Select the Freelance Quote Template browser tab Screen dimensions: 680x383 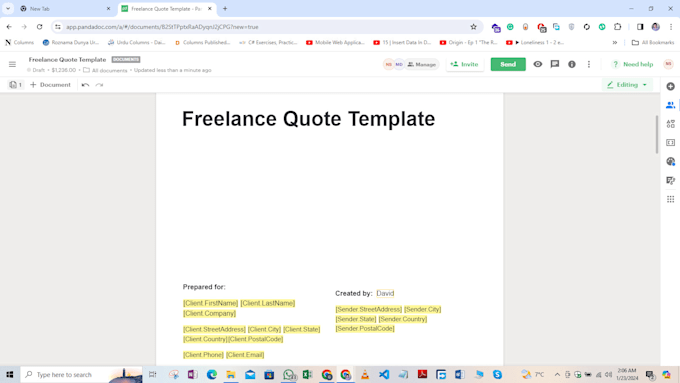coord(167,9)
